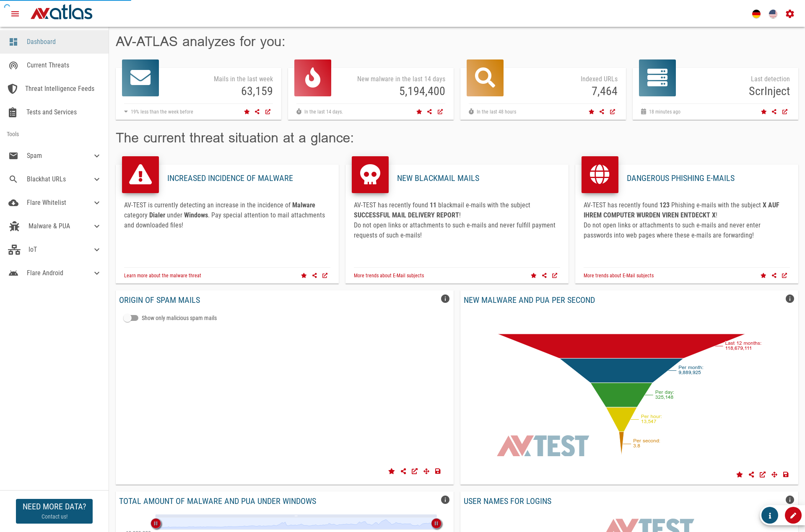
Task: Save the malware funnel chart image
Action: [x=786, y=475]
